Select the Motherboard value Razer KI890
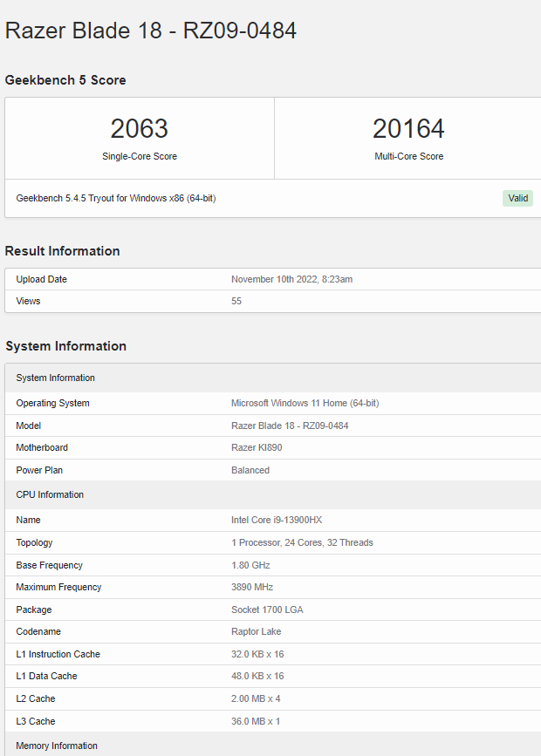 pos(257,447)
